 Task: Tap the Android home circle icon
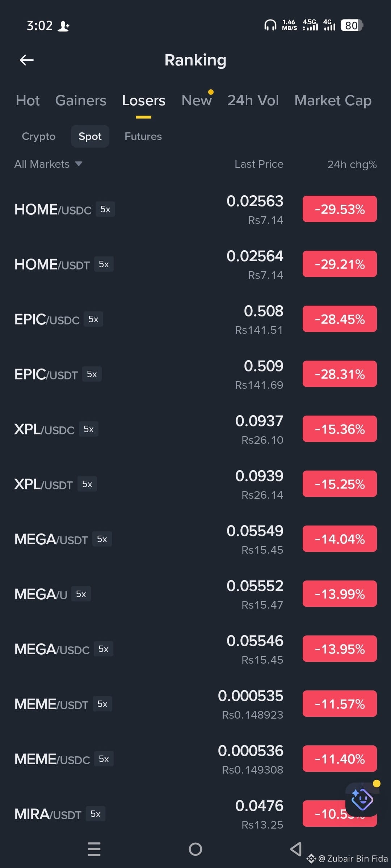(195, 849)
